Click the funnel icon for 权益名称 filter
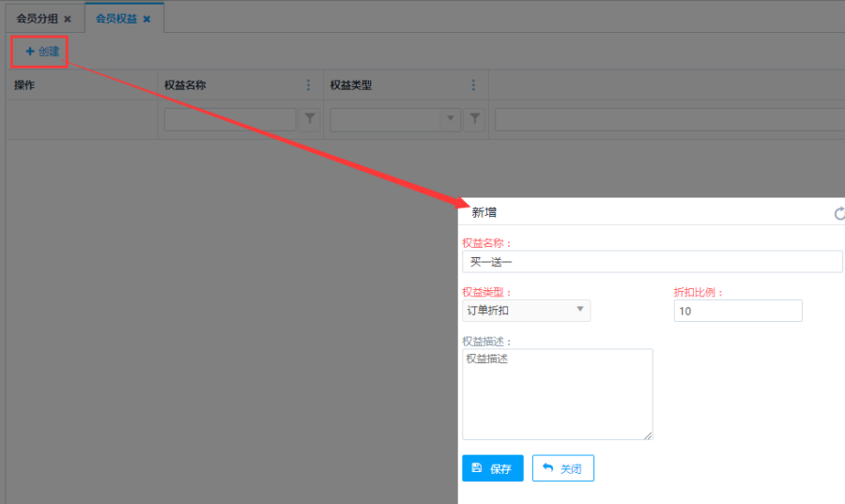The height and width of the screenshot is (504, 845). 310,119
